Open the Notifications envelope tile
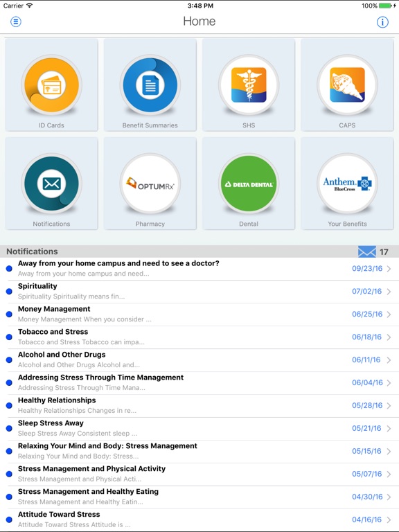The height and width of the screenshot is (532, 399). (51, 184)
